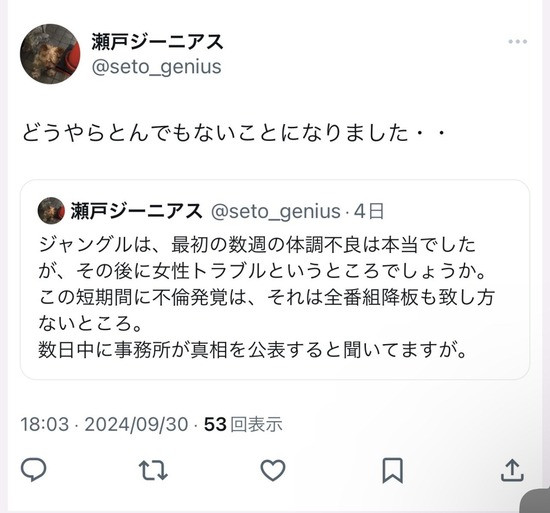
Task: Open the @seto_genius handle in quoted tweet
Action: (x=276, y=211)
